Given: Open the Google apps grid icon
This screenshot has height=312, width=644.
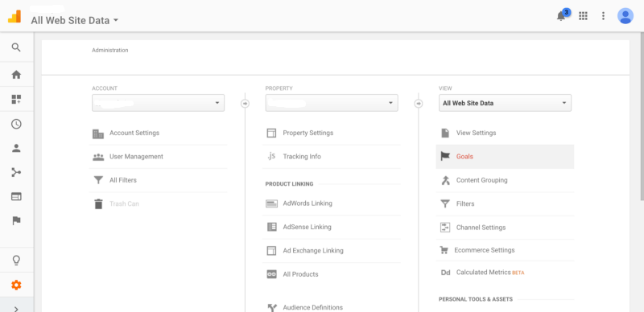Looking at the screenshot, I should point(583,16).
